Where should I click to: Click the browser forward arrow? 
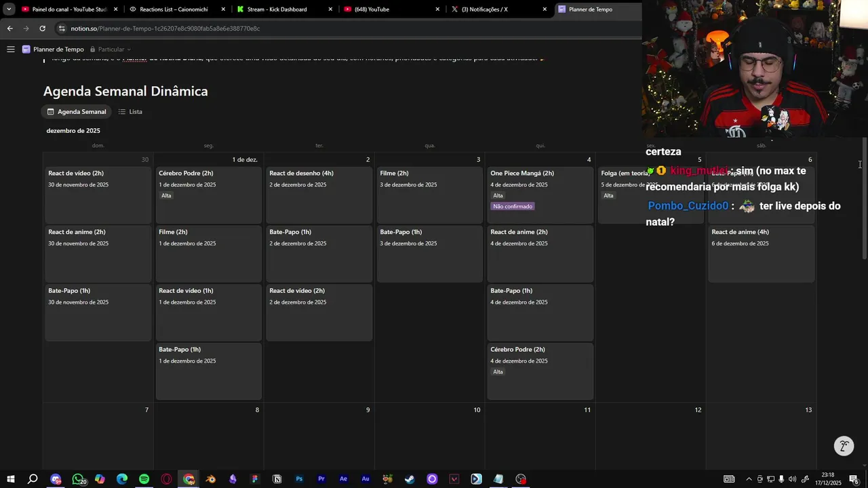coord(26,28)
